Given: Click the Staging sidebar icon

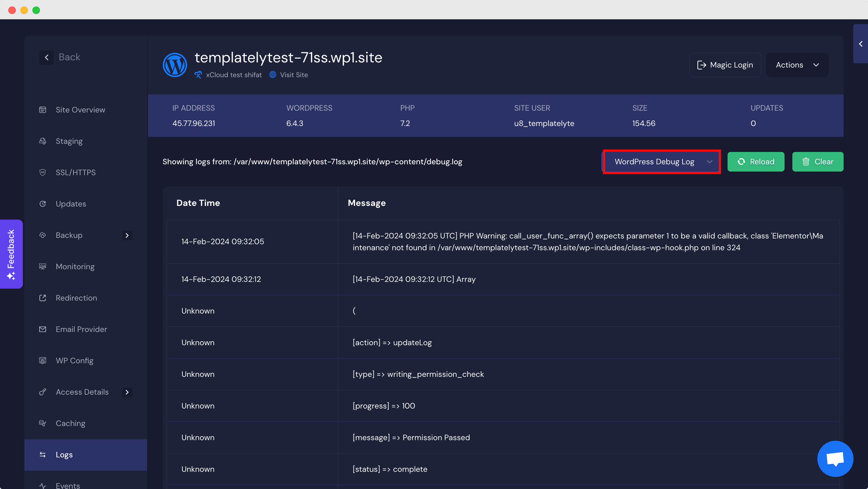Looking at the screenshot, I should [x=42, y=141].
